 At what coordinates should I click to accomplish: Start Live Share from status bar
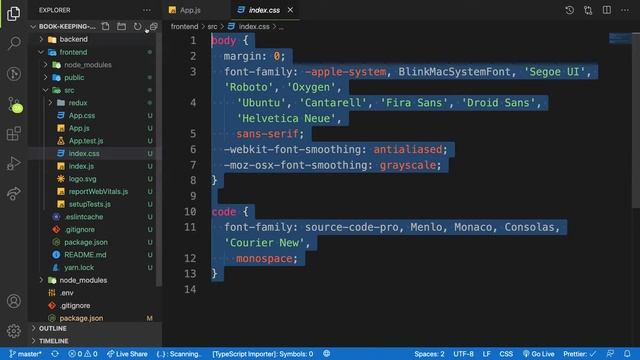click(127, 354)
